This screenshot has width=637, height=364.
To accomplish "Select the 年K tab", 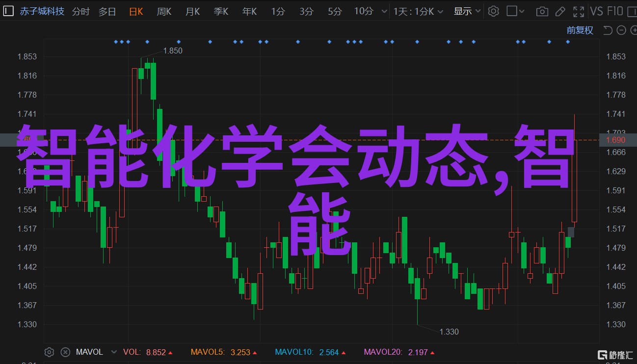I will click(249, 11).
